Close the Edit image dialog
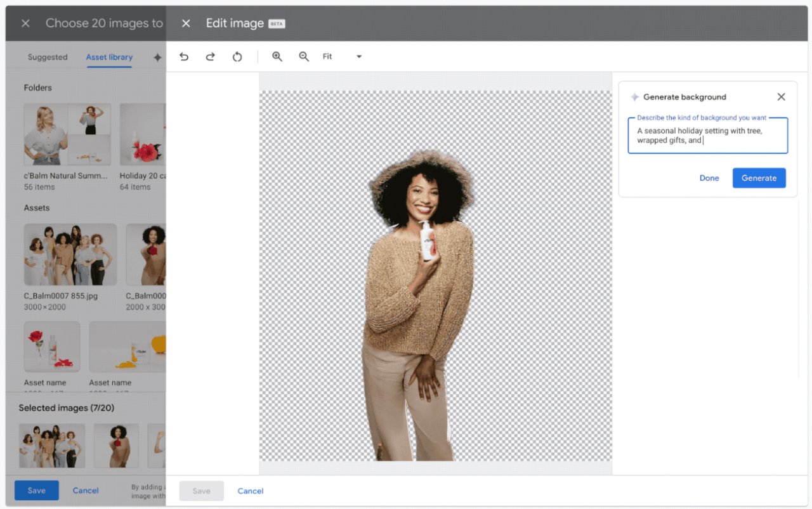This screenshot has height=509, width=812. tap(186, 23)
